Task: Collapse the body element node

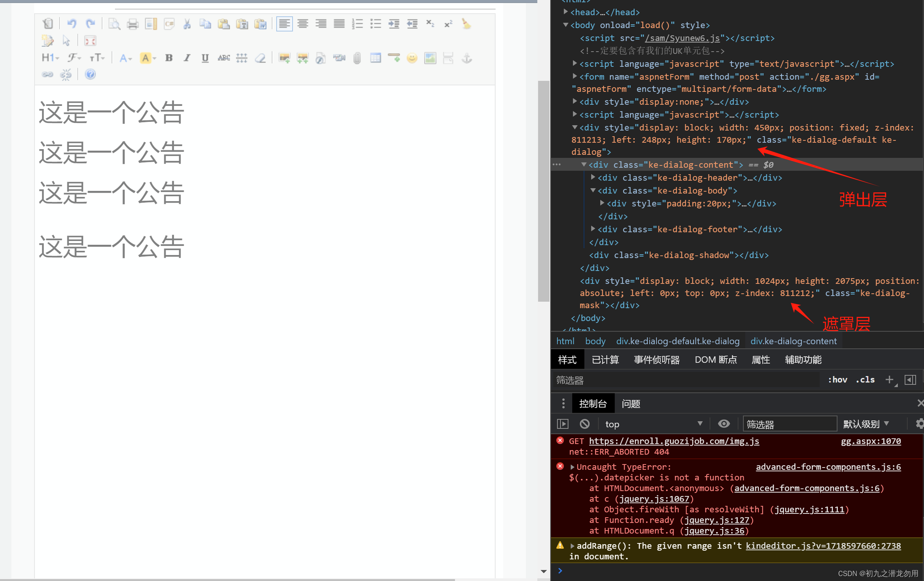Action: click(566, 25)
